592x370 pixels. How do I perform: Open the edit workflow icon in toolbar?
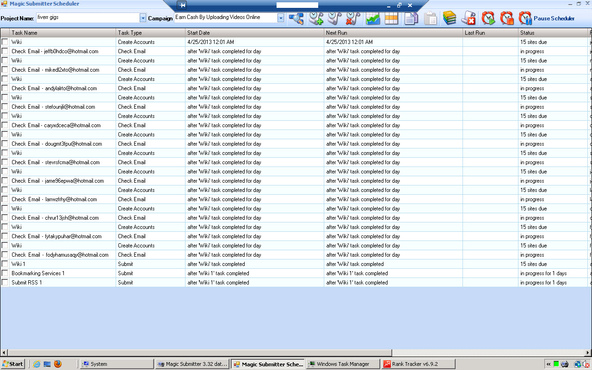(296, 18)
